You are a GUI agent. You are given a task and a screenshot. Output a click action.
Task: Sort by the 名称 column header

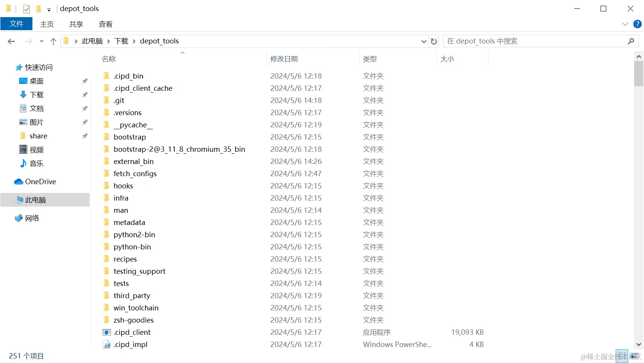pyautogui.click(x=109, y=59)
